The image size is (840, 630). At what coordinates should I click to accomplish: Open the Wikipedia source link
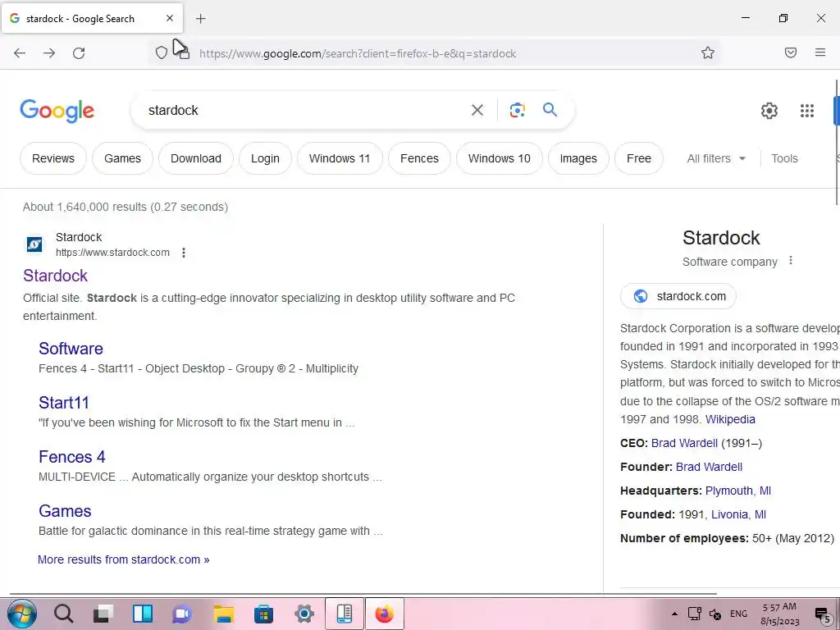pos(730,419)
